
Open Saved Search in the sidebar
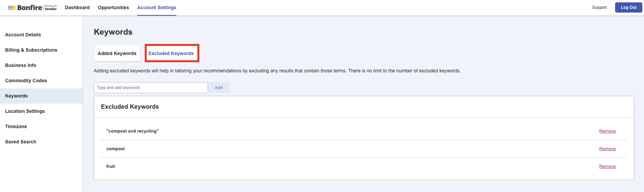point(21,142)
